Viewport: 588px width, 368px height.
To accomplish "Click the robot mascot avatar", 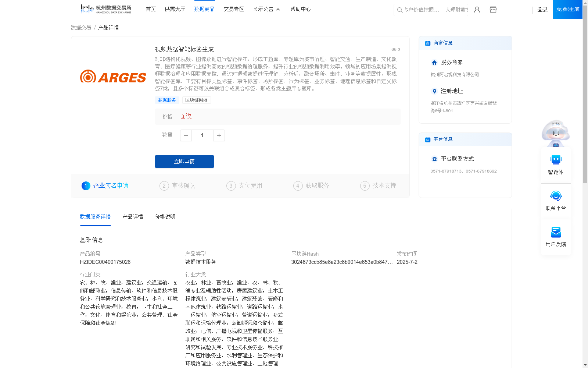I will click(x=556, y=133).
